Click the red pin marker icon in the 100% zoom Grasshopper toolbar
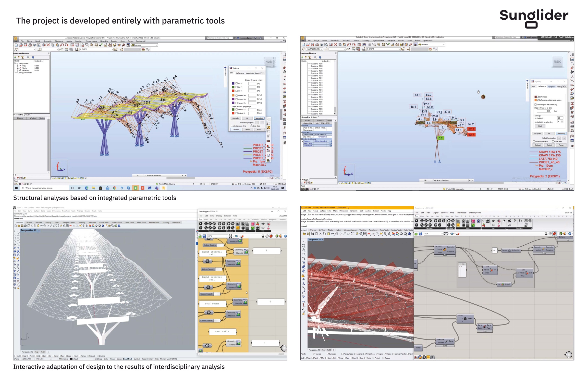The image size is (588, 376). 458,234
